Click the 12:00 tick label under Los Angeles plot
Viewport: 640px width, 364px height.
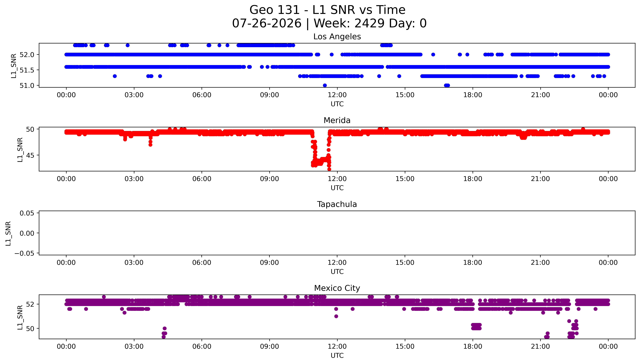337,95
